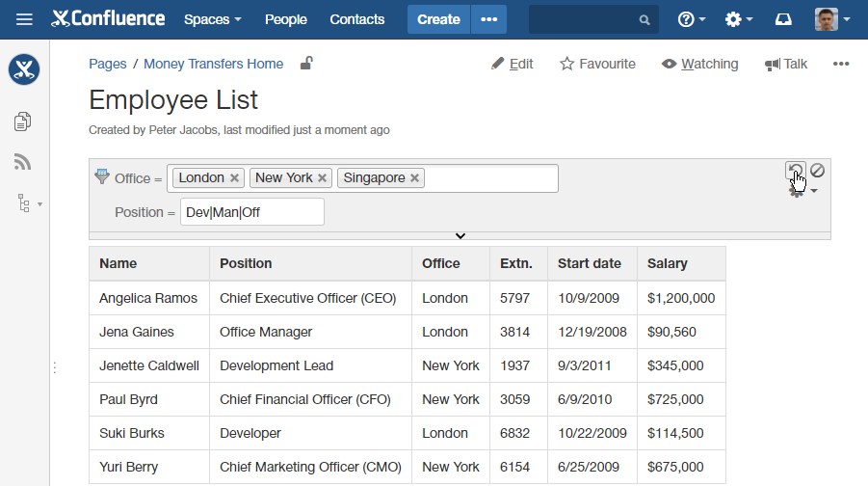Open the People menu item
Image resolution: width=868 pixels, height=486 pixels.
[x=285, y=19]
